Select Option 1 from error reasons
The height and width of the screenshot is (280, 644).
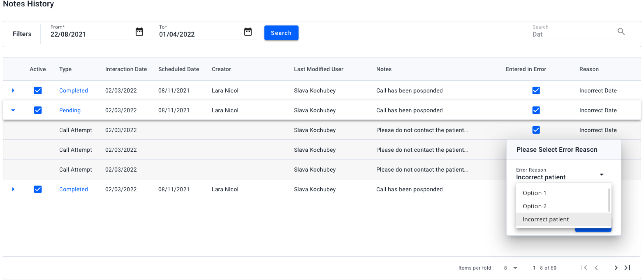click(534, 193)
